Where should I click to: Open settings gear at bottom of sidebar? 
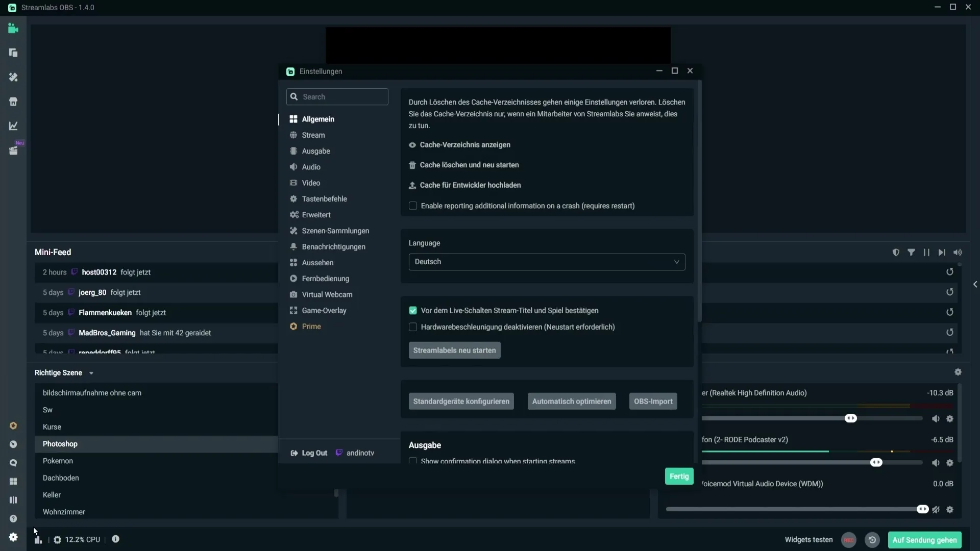click(13, 537)
